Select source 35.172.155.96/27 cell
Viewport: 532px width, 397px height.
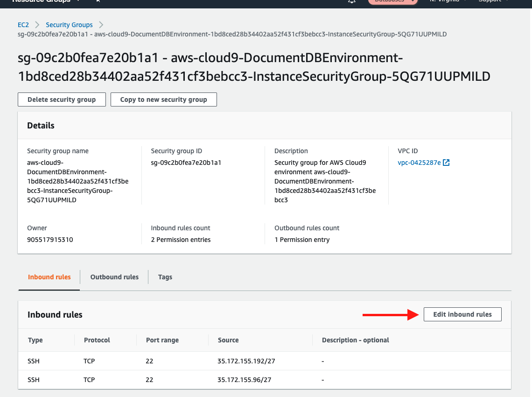(244, 380)
